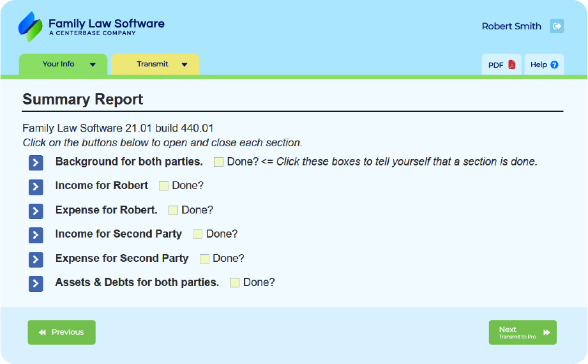Expand Assets & Debts for both parties
The image size is (588, 364).
(x=36, y=284)
